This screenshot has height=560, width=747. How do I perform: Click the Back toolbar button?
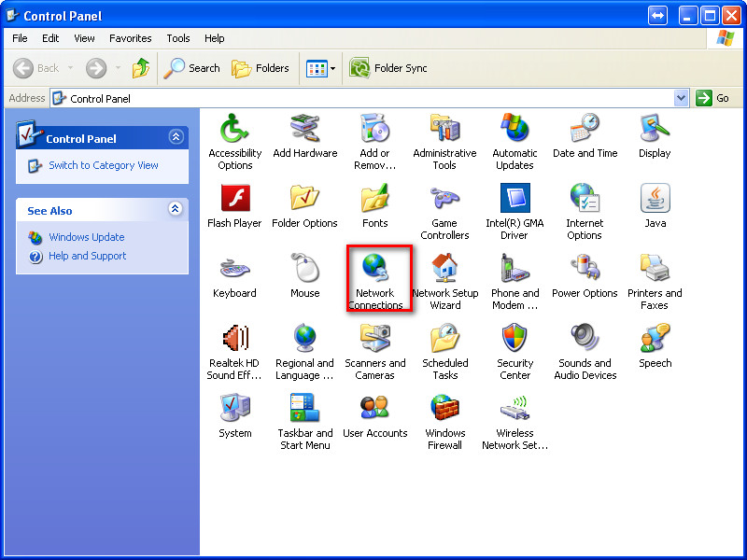coord(36,68)
